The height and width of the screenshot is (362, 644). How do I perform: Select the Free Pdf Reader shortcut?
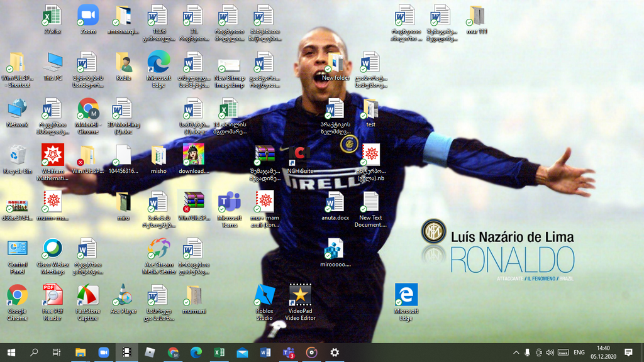coord(53,303)
